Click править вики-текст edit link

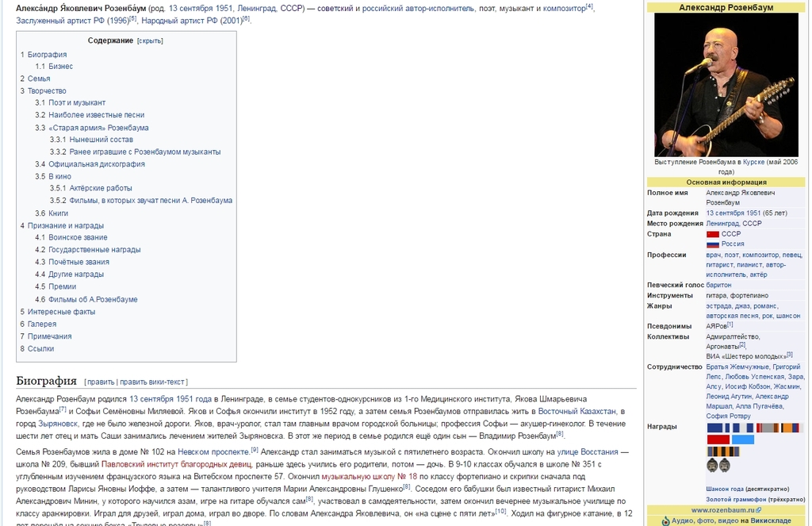(x=152, y=382)
